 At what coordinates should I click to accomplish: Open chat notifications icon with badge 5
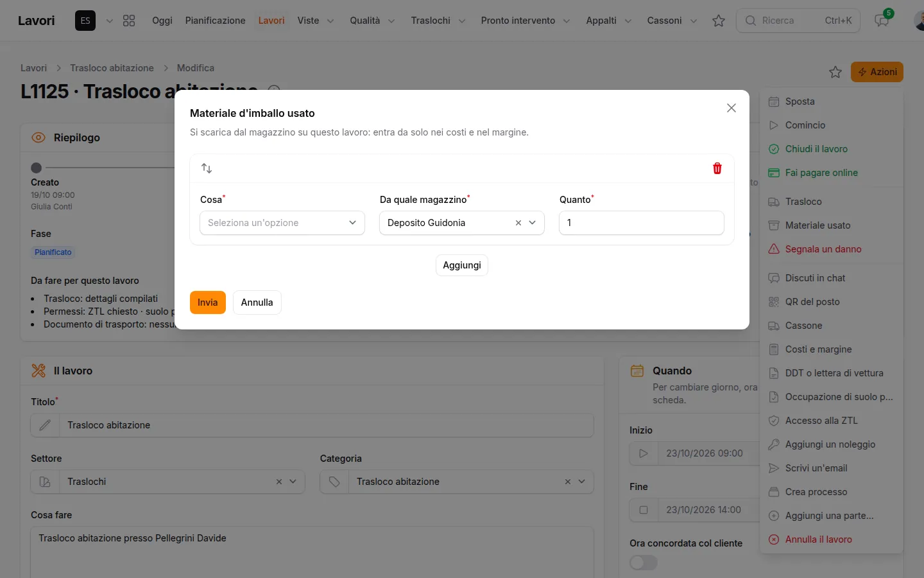coord(882,21)
